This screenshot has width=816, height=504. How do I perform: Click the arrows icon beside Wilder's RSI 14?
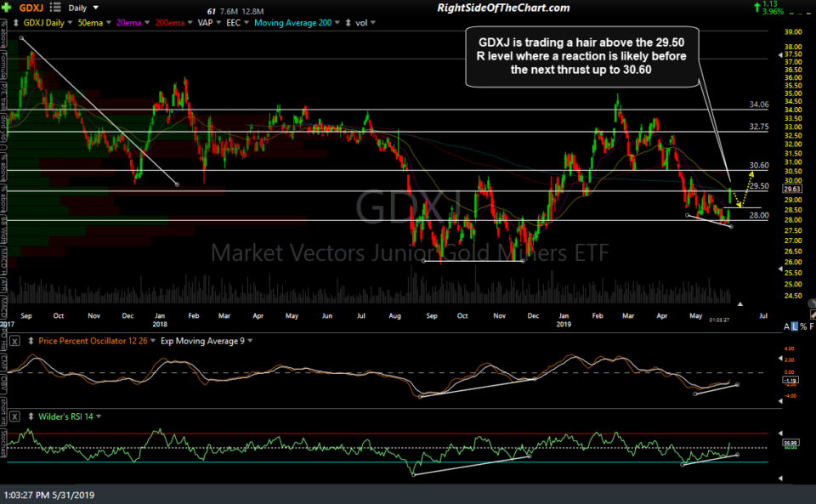tap(31, 416)
